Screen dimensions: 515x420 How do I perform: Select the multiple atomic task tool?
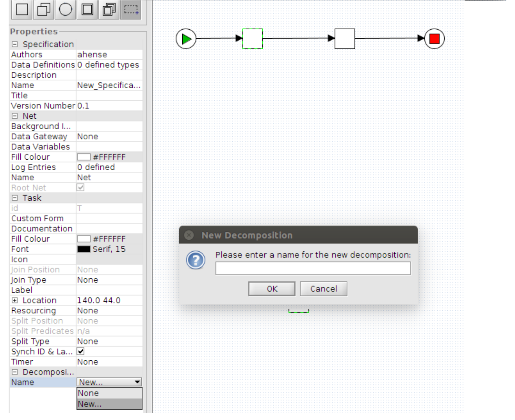click(x=44, y=9)
